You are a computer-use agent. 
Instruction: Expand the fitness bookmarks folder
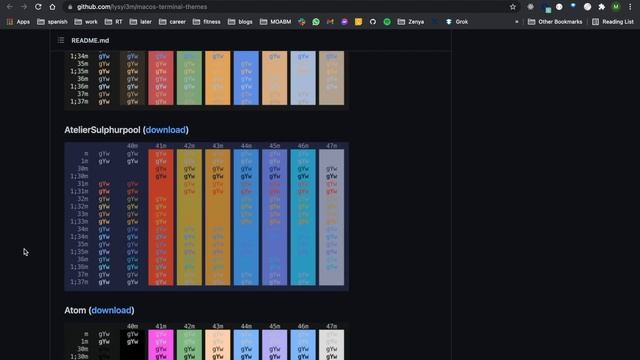tap(207, 22)
